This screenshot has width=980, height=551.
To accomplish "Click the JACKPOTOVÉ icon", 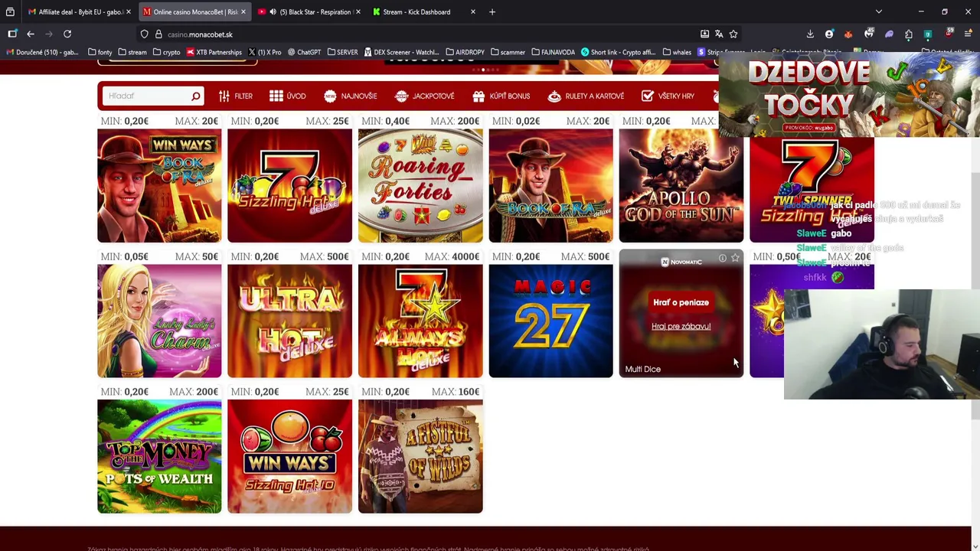I will pyautogui.click(x=401, y=96).
